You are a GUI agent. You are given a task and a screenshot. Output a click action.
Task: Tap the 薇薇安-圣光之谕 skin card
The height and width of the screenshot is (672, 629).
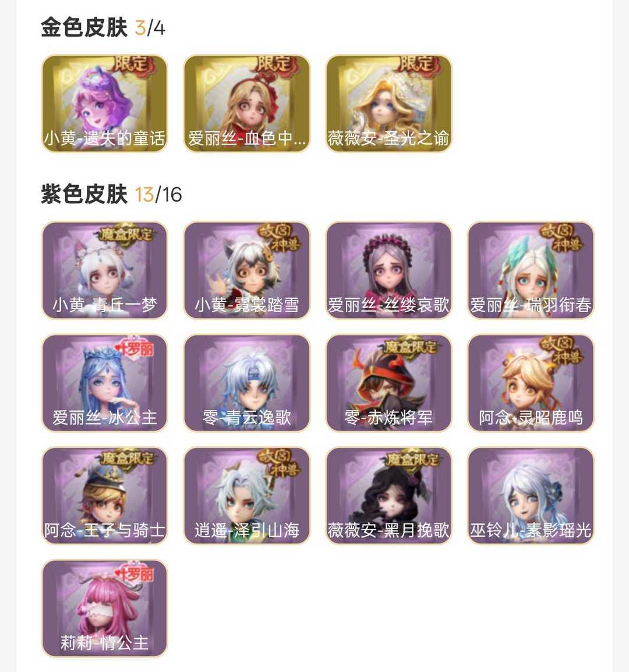pyautogui.click(x=389, y=103)
